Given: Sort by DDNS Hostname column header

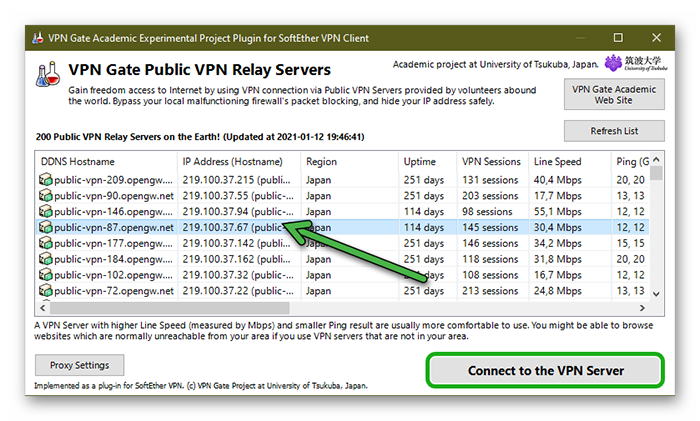Looking at the screenshot, I should (x=106, y=161).
